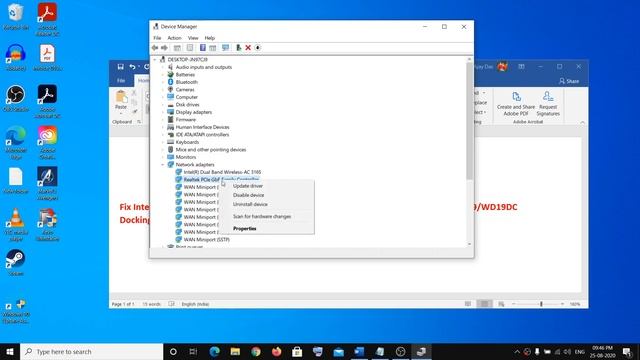
Task: Click the Back arrow in Device Manager toolbar
Action: (x=155, y=48)
